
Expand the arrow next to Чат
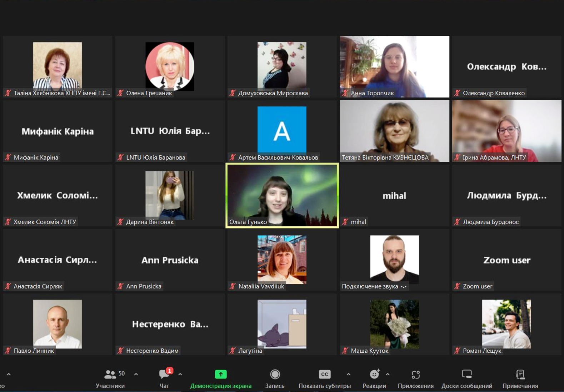click(x=180, y=375)
